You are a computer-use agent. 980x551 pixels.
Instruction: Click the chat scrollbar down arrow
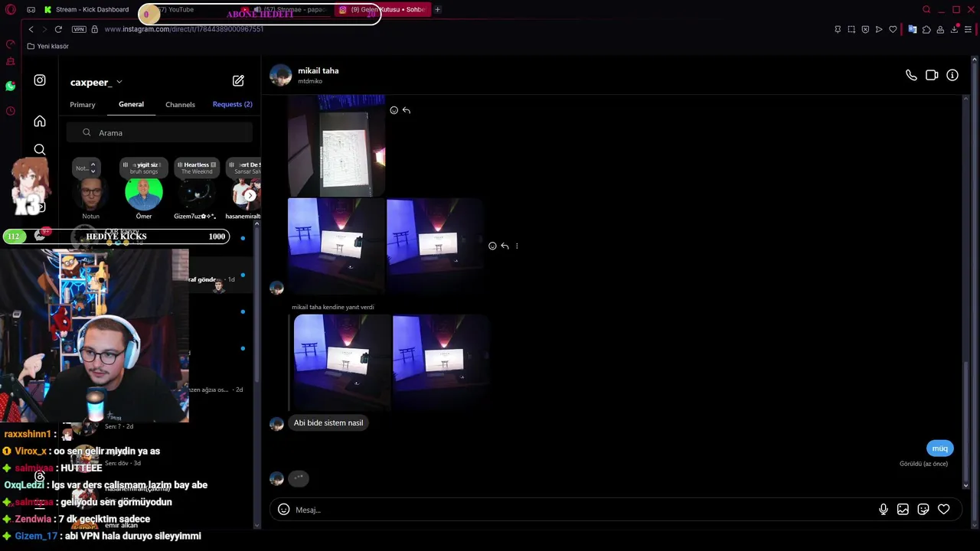[x=965, y=485]
